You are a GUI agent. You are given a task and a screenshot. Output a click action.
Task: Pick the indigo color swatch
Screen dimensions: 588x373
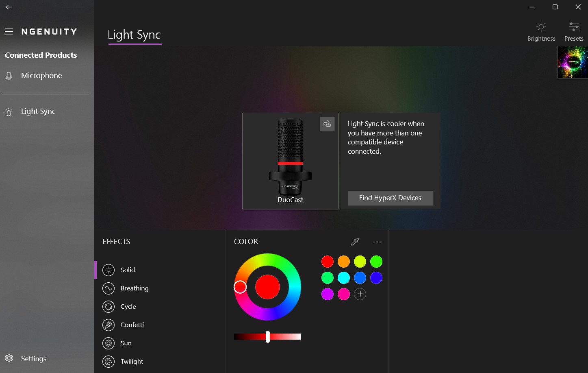click(376, 278)
